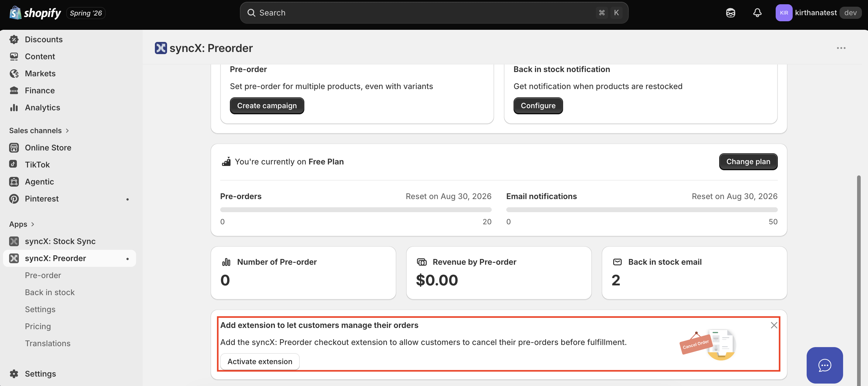This screenshot has height=386, width=868.
Task: Click the Pinterest logo icon
Action: [x=14, y=198]
